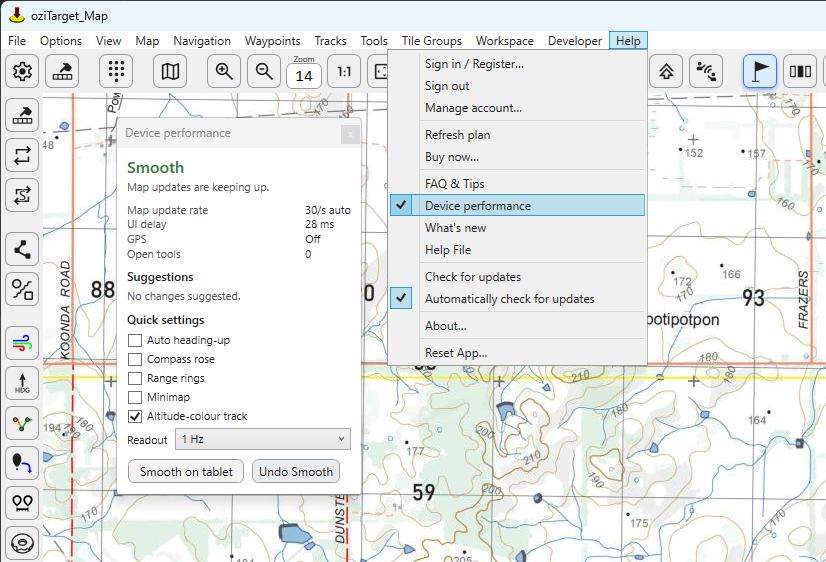Viewport: 826px width, 562px height.
Task: Select Refresh plan
Action: click(517, 135)
